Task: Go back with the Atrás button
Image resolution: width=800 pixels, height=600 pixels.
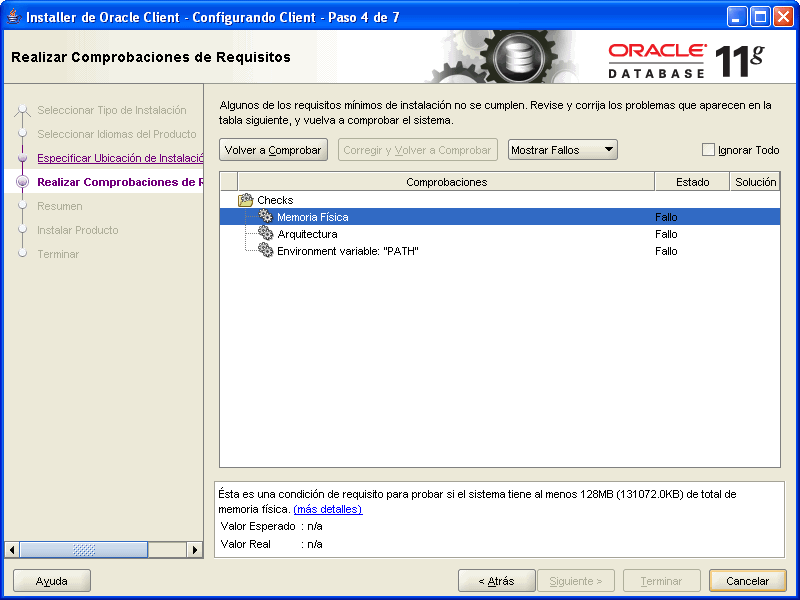Action: click(x=496, y=581)
